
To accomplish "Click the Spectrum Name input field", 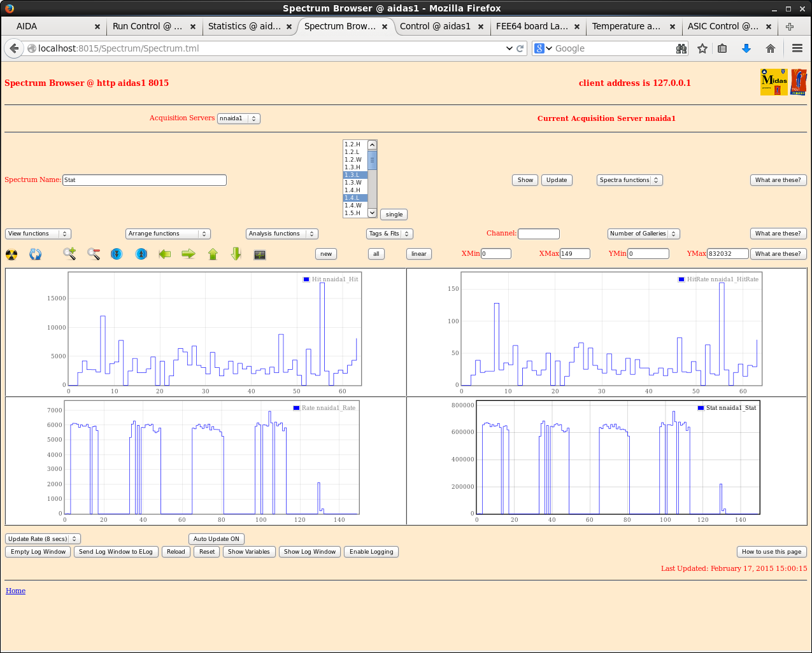I will [145, 180].
